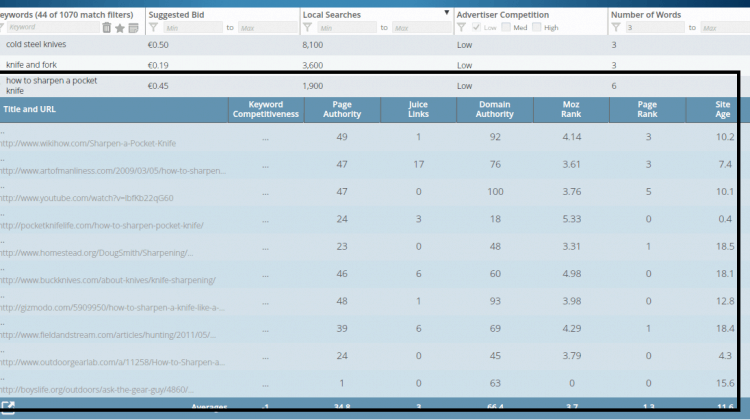This screenshot has height=420, width=750.
Task: Click the Local Searches filter funnel icon
Action: coord(308,27)
